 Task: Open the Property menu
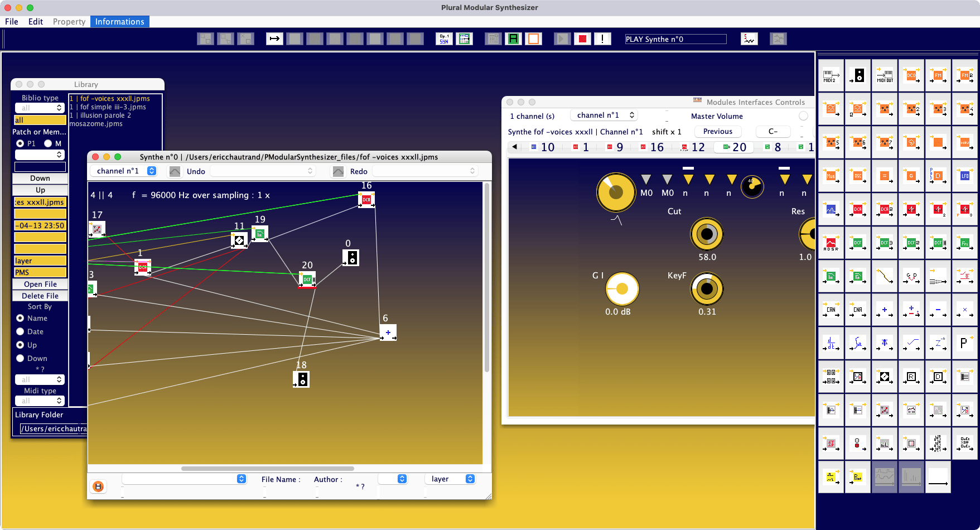69,22
